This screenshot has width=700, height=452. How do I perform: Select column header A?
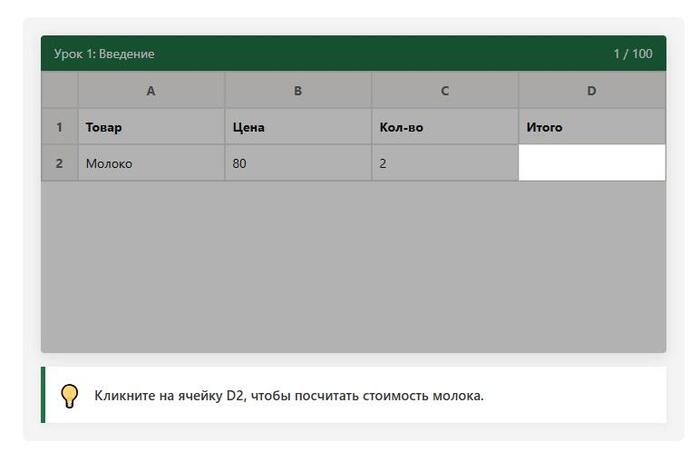151,91
